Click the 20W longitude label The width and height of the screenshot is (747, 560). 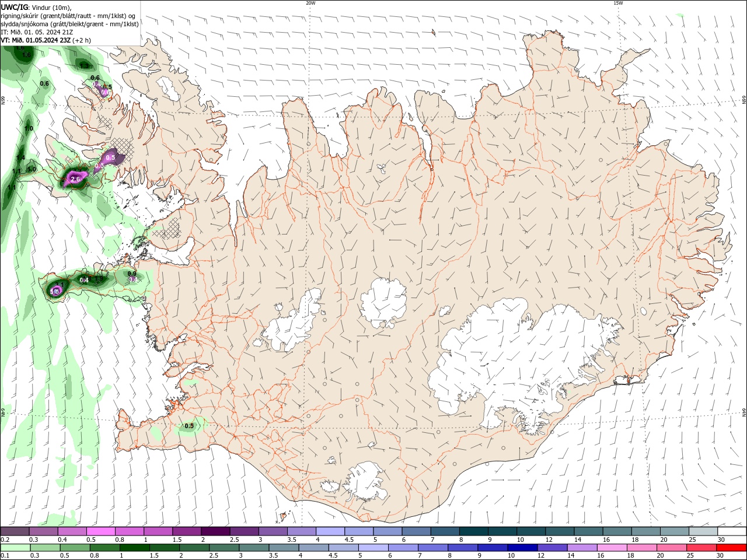point(310,3)
